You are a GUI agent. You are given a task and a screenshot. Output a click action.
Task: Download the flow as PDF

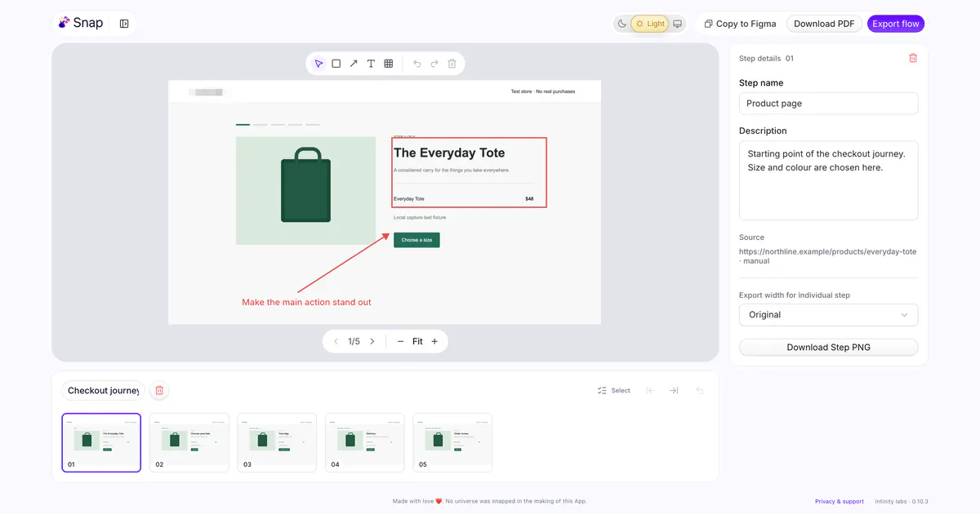click(x=824, y=24)
